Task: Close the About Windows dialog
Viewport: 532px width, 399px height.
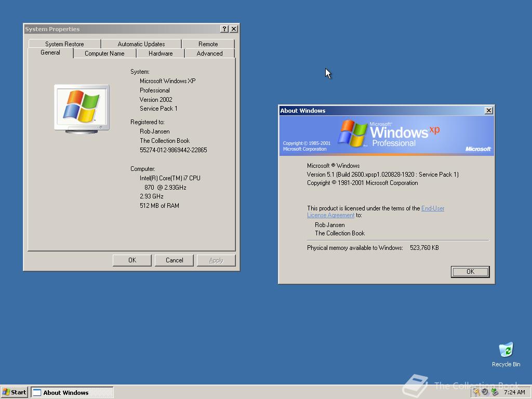Action: [x=488, y=110]
